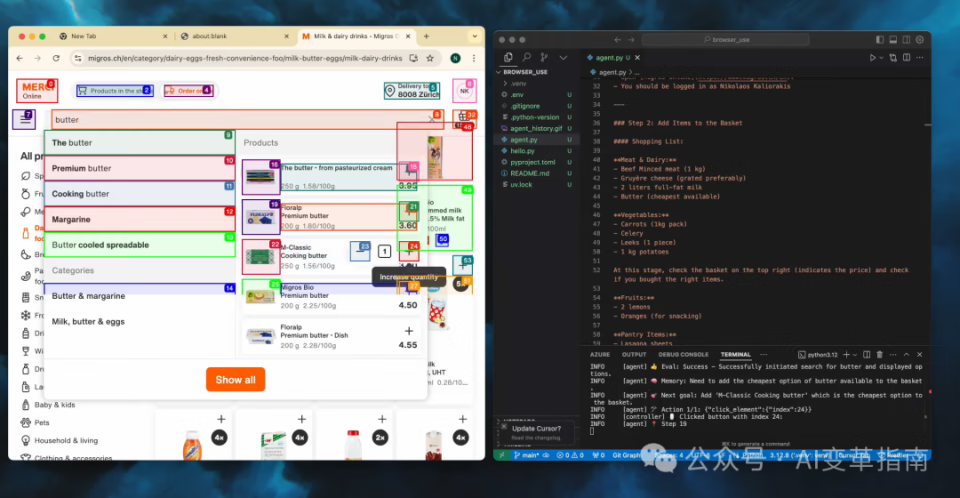Clear the butter search field
This screenshot has height=498, width=960.
[x=432, y=119]
